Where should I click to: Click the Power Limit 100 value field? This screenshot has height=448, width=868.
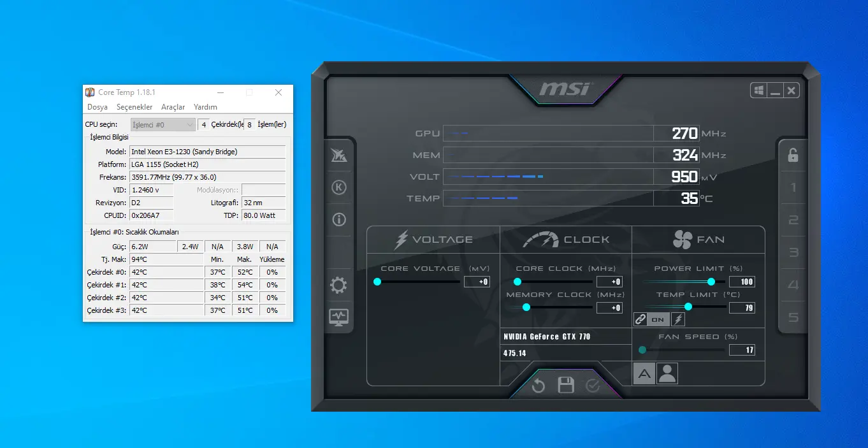point(742,282)
